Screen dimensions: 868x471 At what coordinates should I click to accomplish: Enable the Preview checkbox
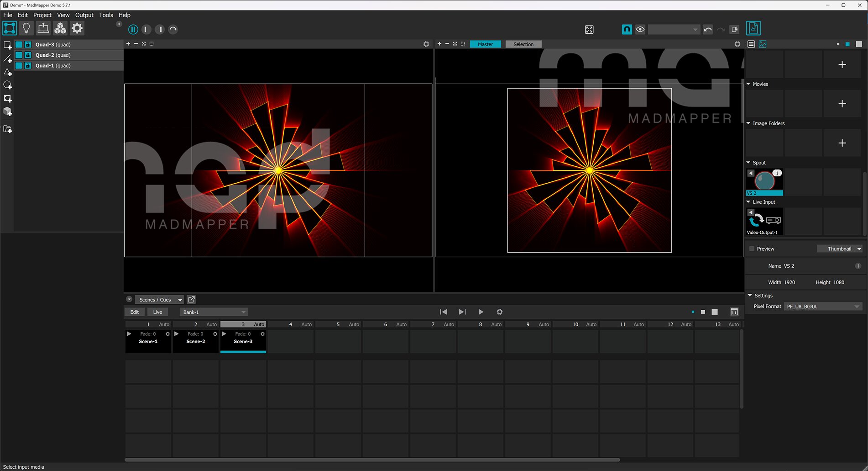tap(752, 249)
